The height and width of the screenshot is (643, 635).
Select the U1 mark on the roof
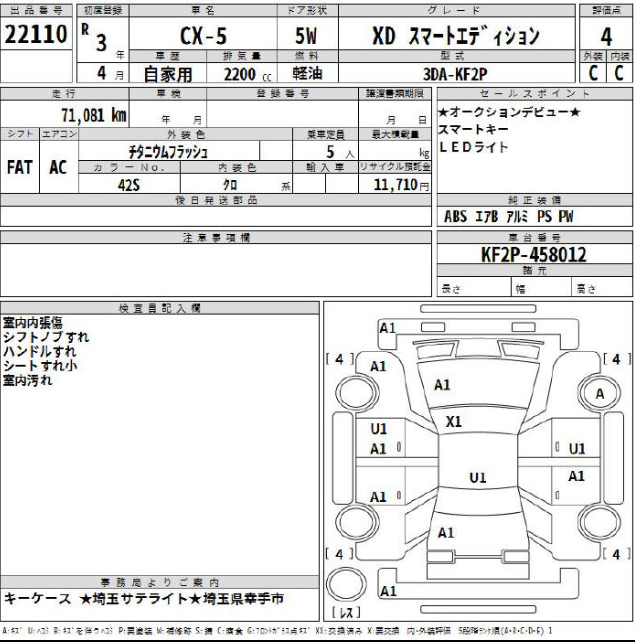(x=477, y=477)
